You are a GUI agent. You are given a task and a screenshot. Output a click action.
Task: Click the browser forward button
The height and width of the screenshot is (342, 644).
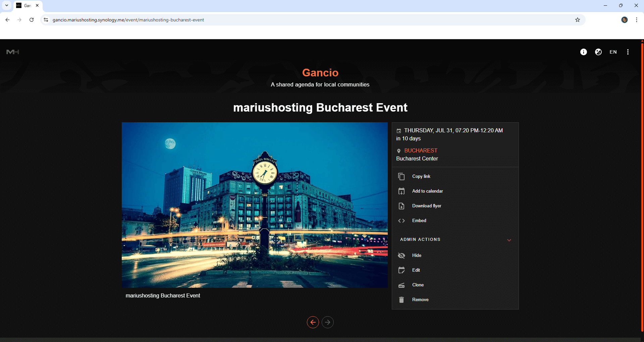coord(19,20)
